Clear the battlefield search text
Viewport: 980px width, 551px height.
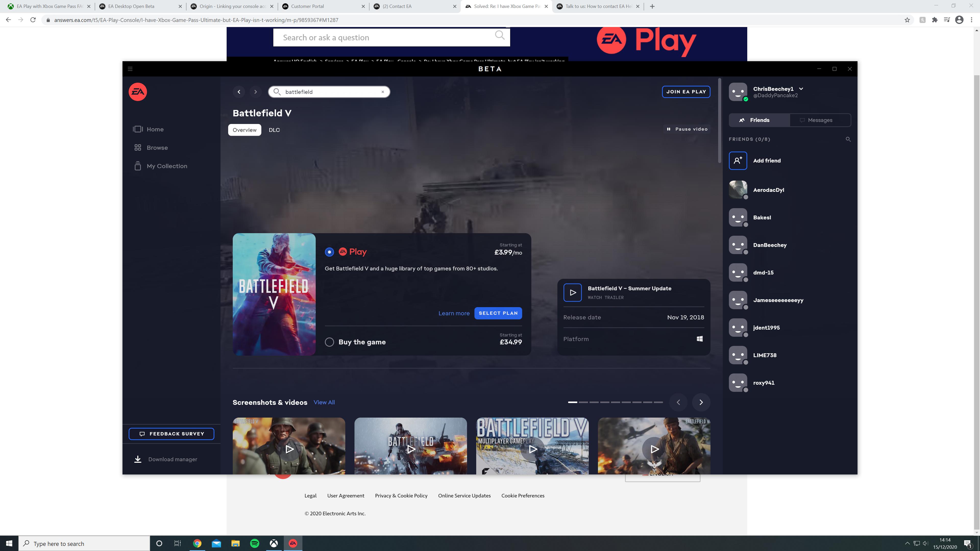(383, 92)
